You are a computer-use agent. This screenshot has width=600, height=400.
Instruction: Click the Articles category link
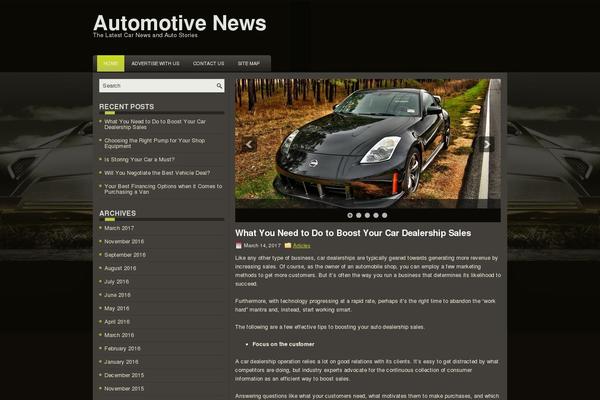302,246
